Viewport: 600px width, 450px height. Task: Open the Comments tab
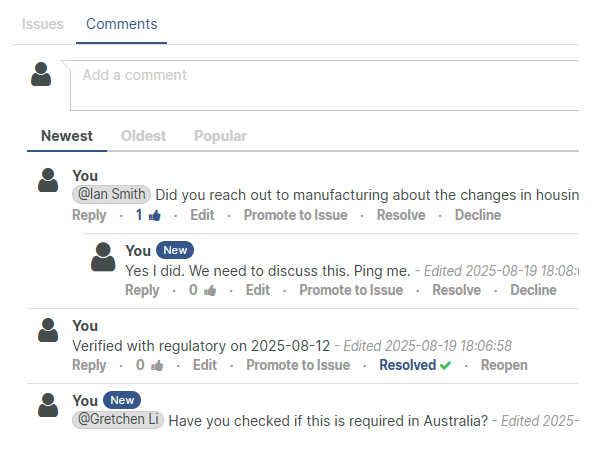pyautogui.click(x=121, y=24)
